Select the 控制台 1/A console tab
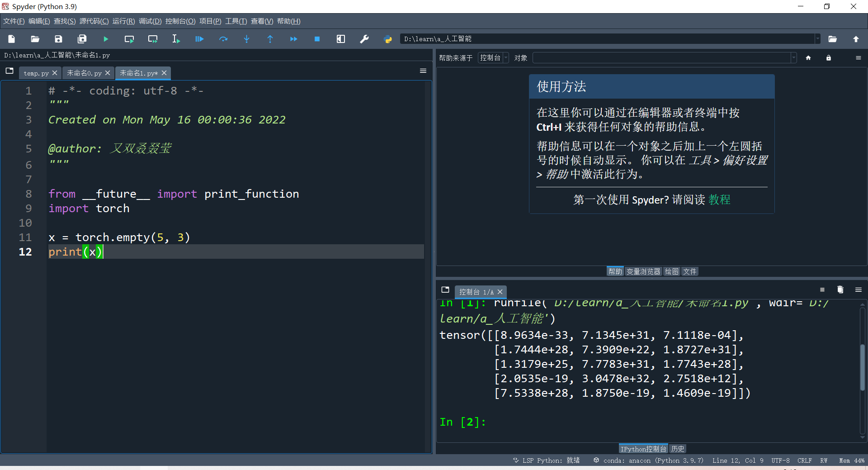This screenshot has width=868, height=470. 476,292
